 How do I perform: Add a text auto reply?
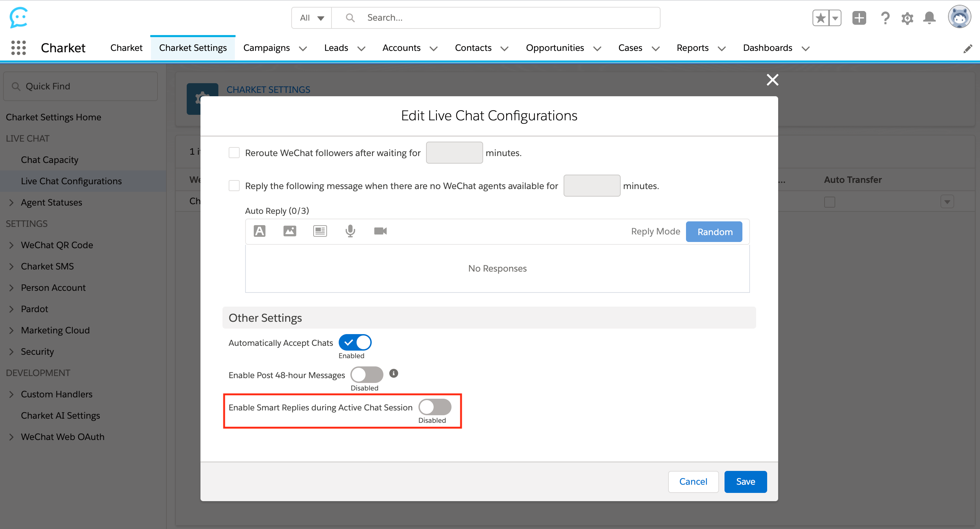tap(260, 231)
